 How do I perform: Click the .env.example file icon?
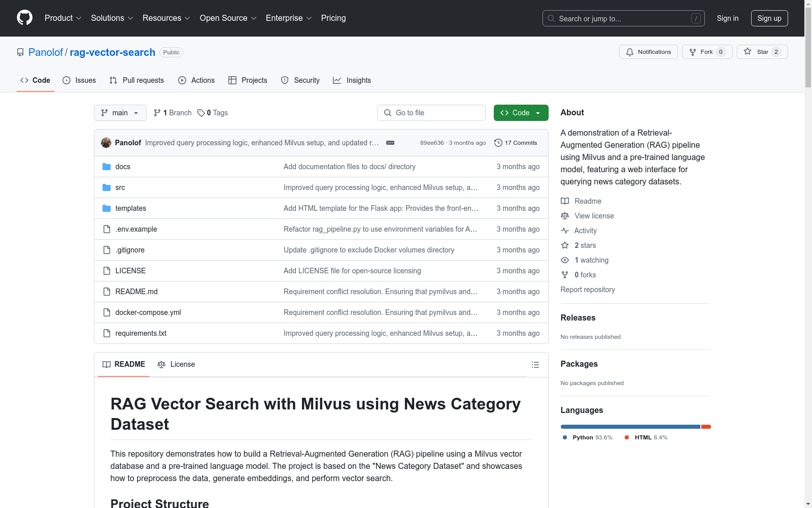point(107,229)
